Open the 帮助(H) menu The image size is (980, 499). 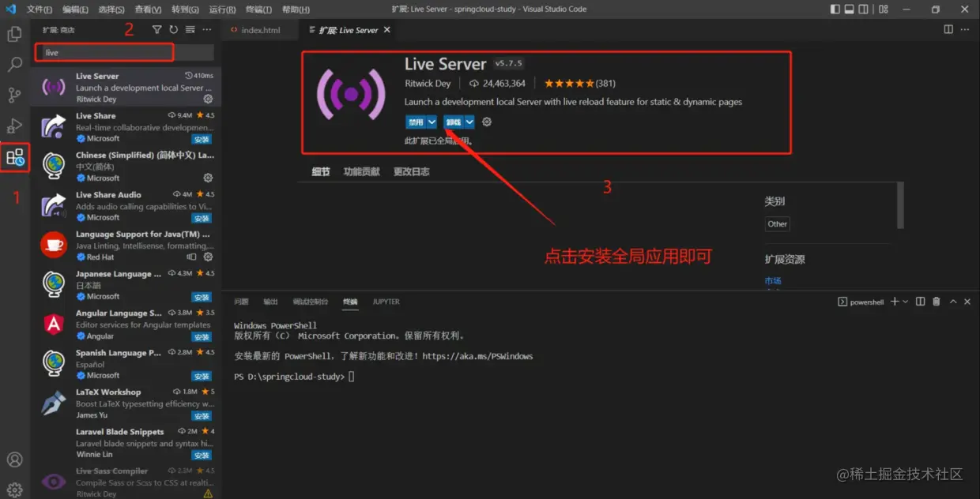296,9
